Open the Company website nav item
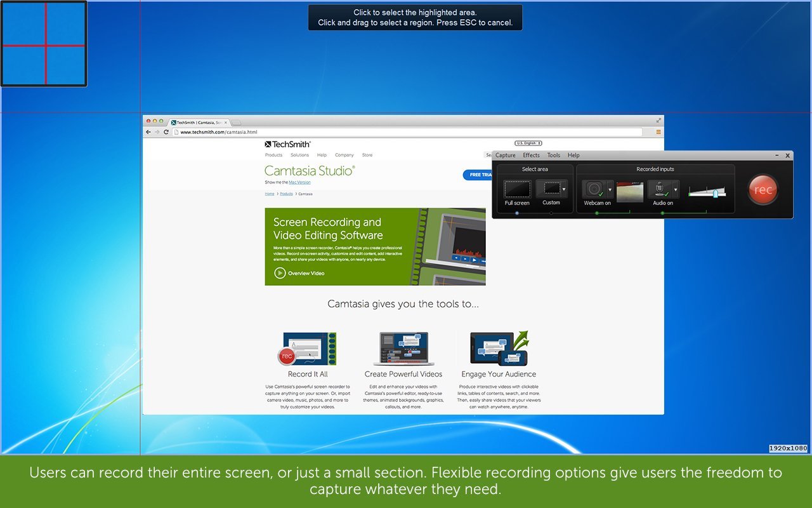This screenshot has height=508, width=812. pyautogui.click(x=344, y=155)
